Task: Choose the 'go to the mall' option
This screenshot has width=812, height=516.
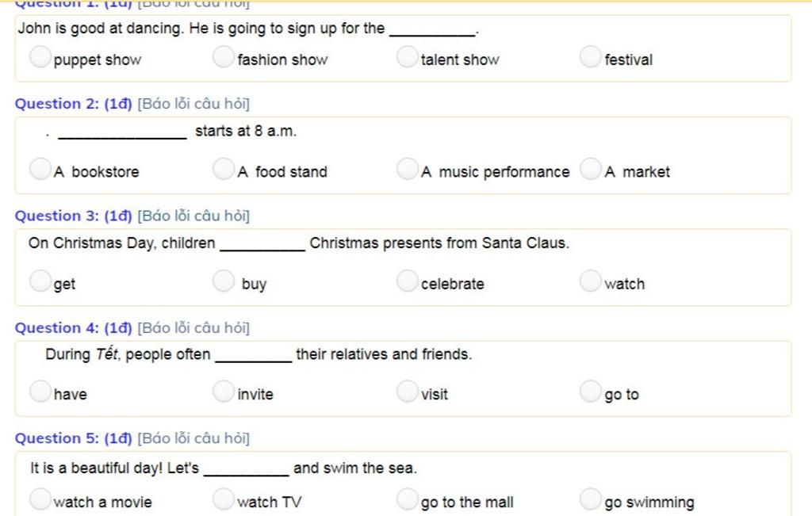Action: (407, 499)
